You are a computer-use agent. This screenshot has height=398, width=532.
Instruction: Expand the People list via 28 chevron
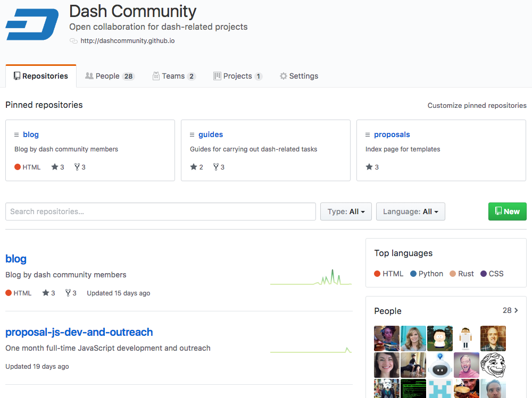pos(511,310)
